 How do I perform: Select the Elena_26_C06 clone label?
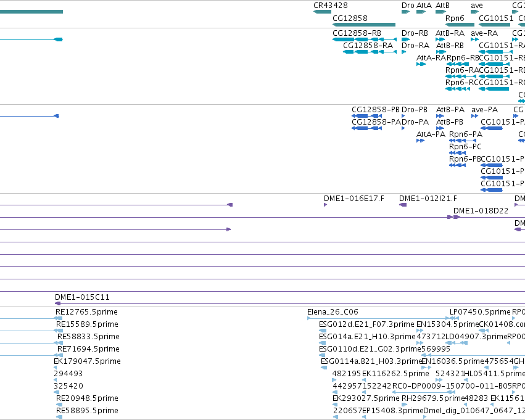coord(333,312)
